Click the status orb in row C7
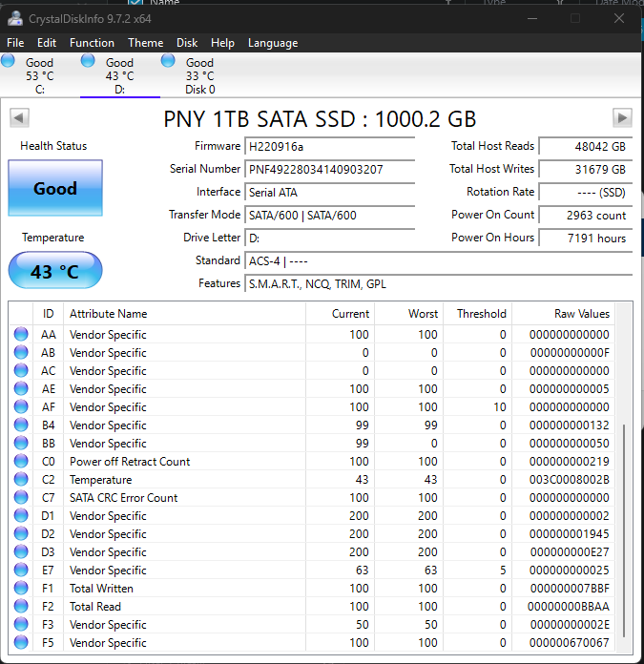644x664 pixels. pyautogui.click(x=21, y=497)
